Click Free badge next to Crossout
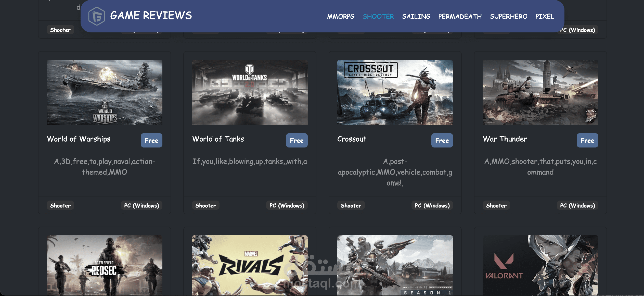 (442, 140)
